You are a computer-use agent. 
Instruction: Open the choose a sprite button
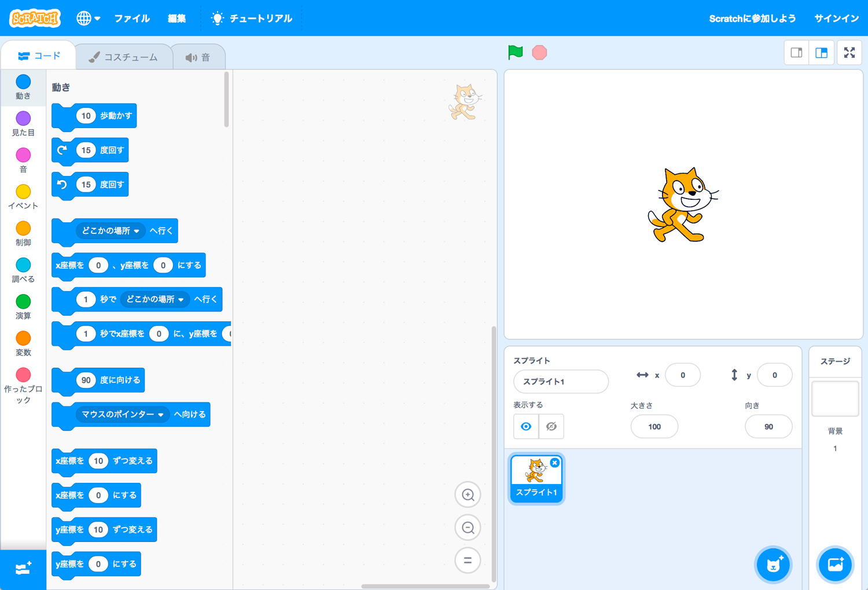[x=774, y=564]
